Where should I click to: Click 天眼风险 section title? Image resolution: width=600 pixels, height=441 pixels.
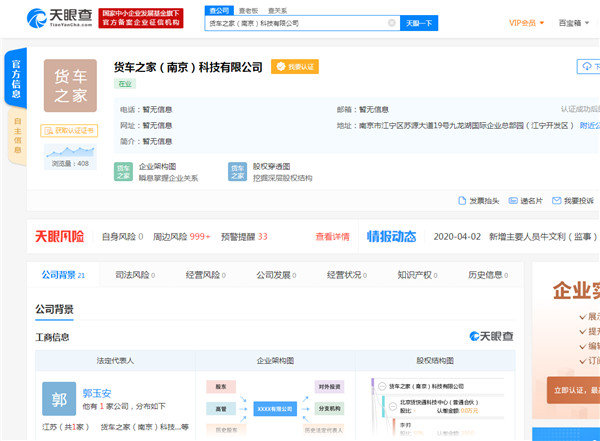click(x=59, y=237)
